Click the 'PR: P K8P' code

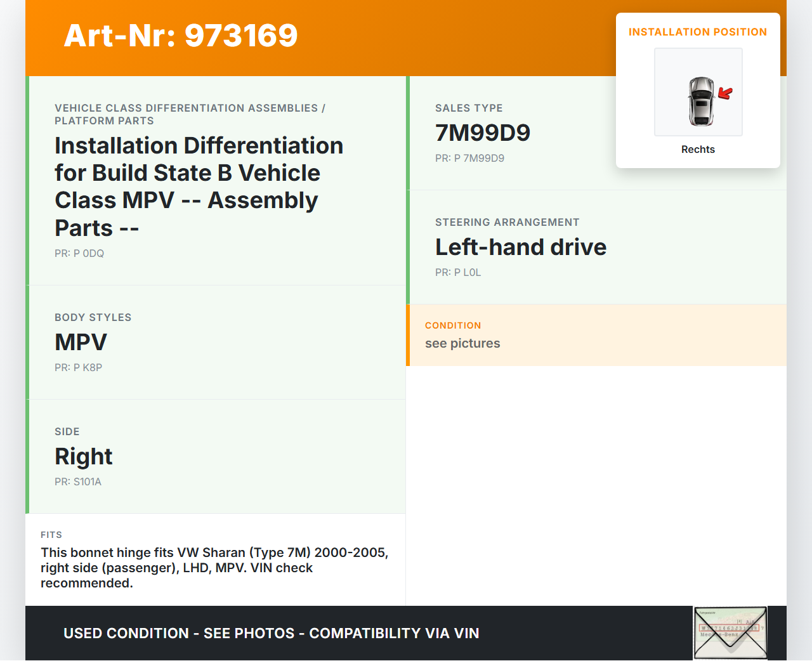click(x=79, y=367)
